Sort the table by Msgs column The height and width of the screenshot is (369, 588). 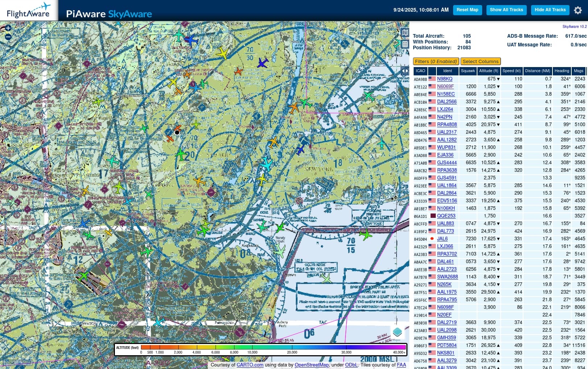(x=579, y=71)
